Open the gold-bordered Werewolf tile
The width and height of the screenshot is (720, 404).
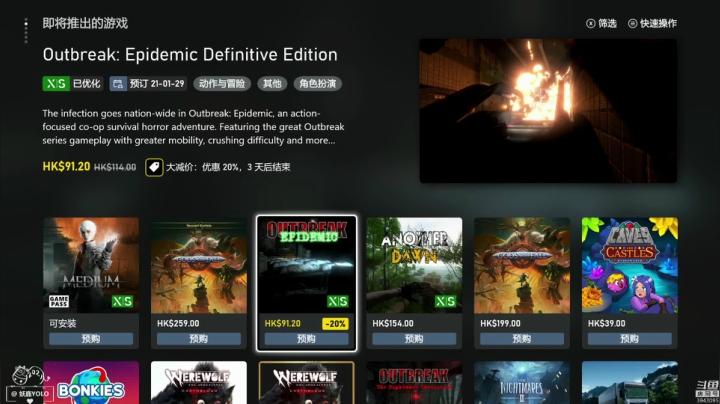(306, 382)
